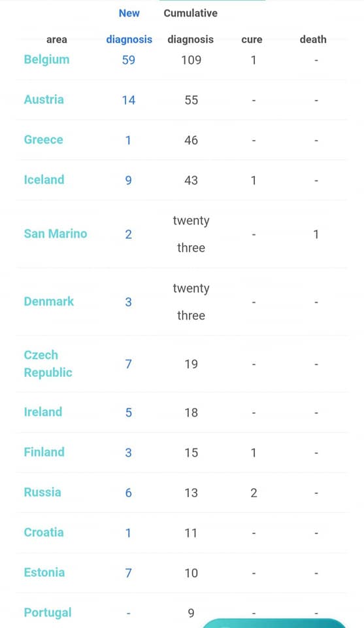Viewport: 364px width, 628px height.
Task: Select the Greece area link
Action: 44,139
